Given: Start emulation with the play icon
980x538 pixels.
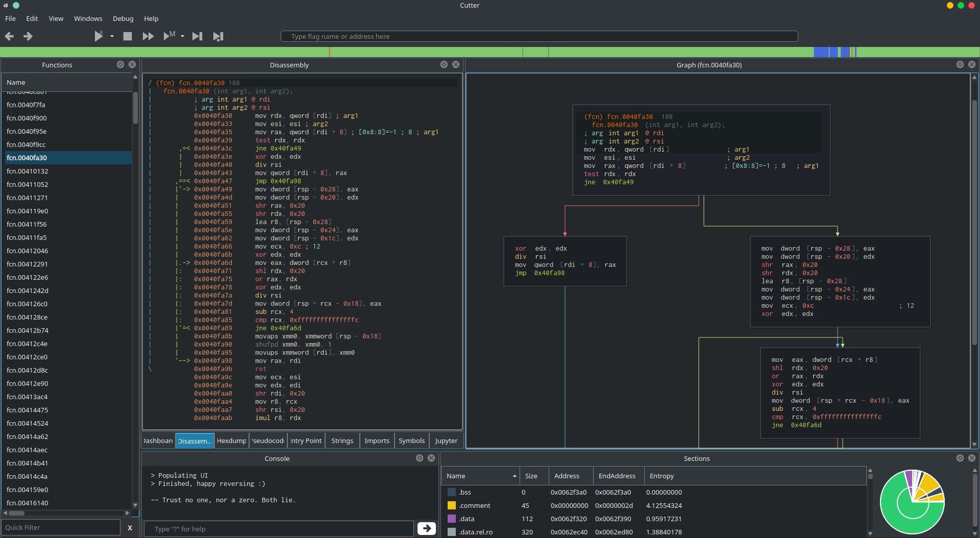Looking at the screenshot, I should 99,36.
